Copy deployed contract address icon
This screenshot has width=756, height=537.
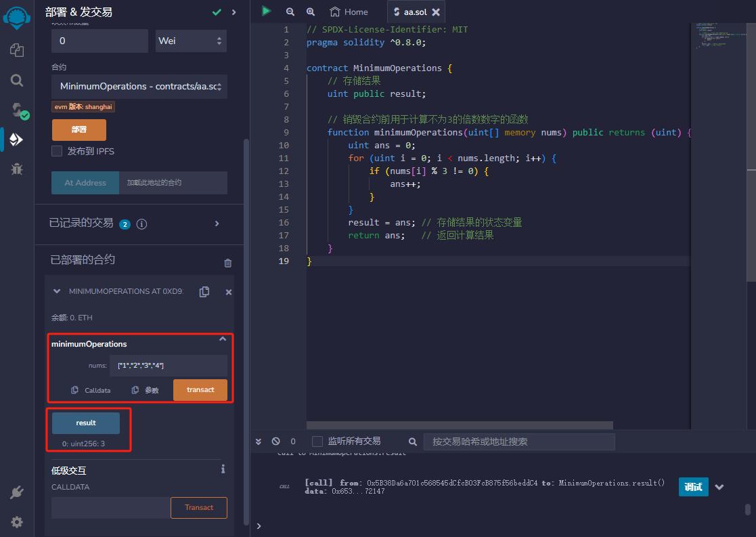click(204, 291)
